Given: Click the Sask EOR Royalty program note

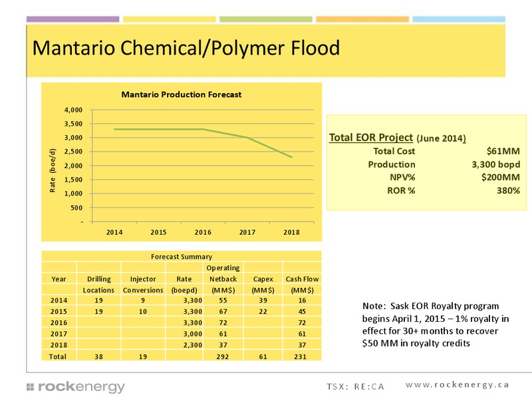Looking at the screenshot, I should click(436, 325).
